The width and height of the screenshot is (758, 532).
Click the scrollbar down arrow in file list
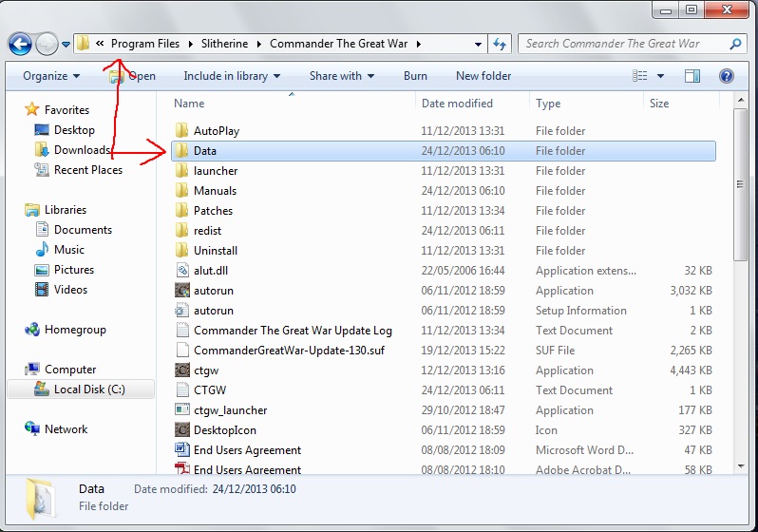(740, 466)
